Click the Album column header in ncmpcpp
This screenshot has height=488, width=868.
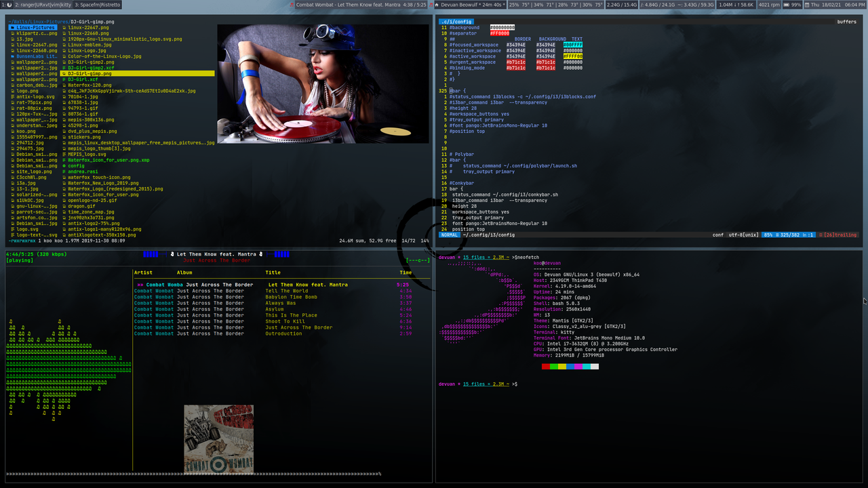184,272
